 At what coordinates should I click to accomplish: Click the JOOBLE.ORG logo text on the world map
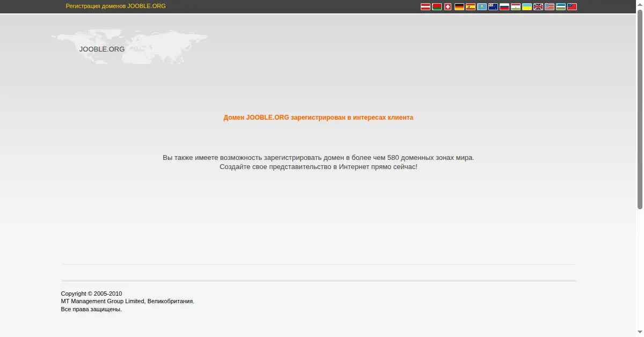coord(102,49)
